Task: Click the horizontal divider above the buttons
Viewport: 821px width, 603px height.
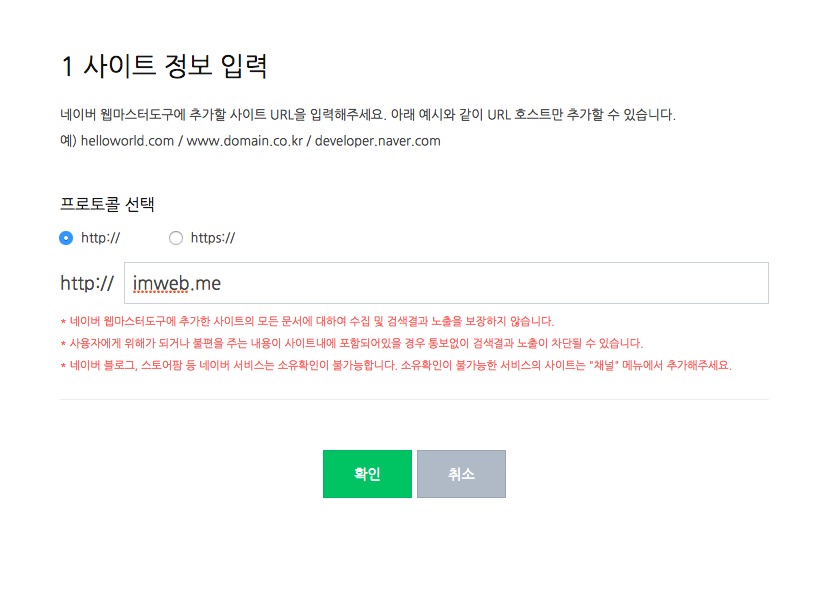Action: click(414, 399)
